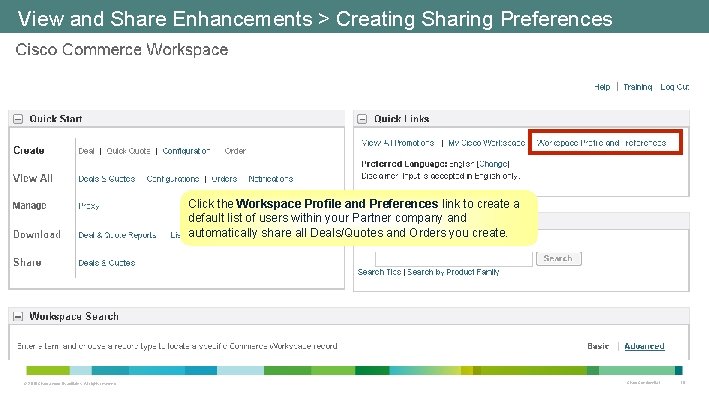Collapse the Quick Start panel
709x394 pixels.
(18, 119)
